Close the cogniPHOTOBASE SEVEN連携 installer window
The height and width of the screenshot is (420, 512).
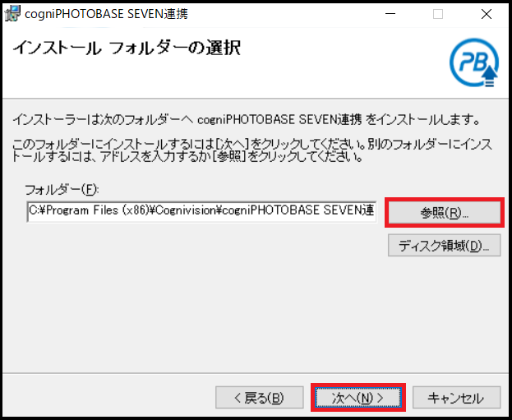487,14
